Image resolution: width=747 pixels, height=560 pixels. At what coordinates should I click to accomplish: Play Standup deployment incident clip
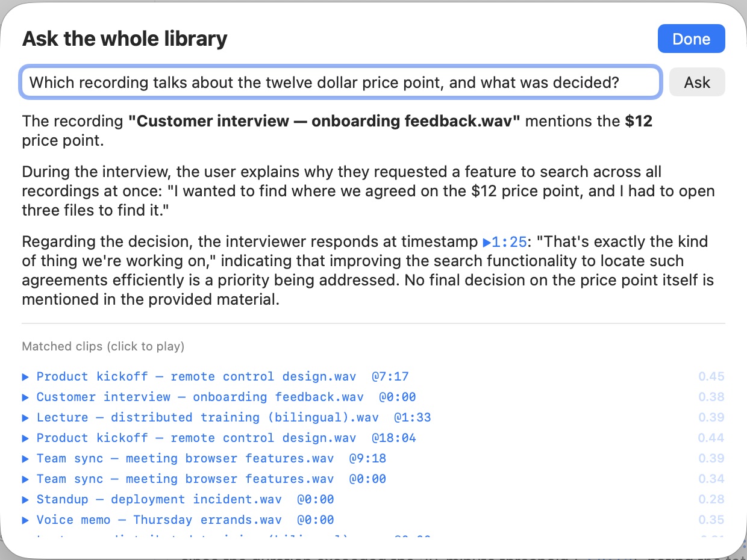[x=178, y=500]
